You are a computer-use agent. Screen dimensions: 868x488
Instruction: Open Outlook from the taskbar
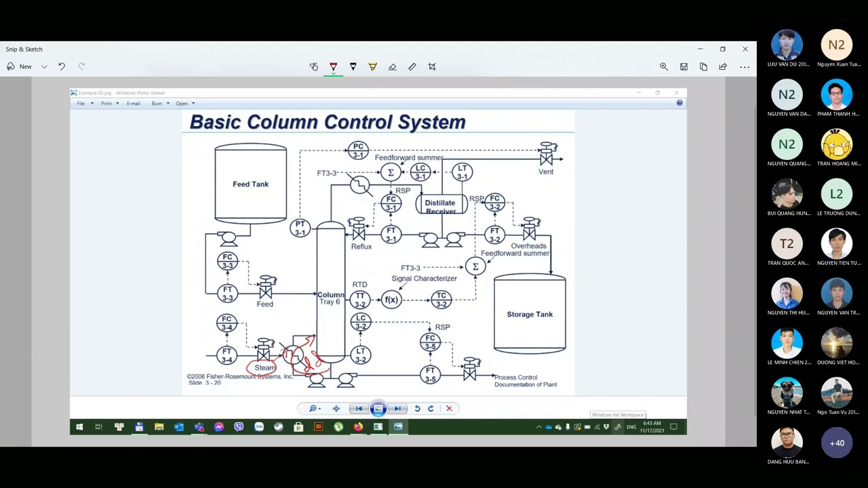tap(179, 426)
